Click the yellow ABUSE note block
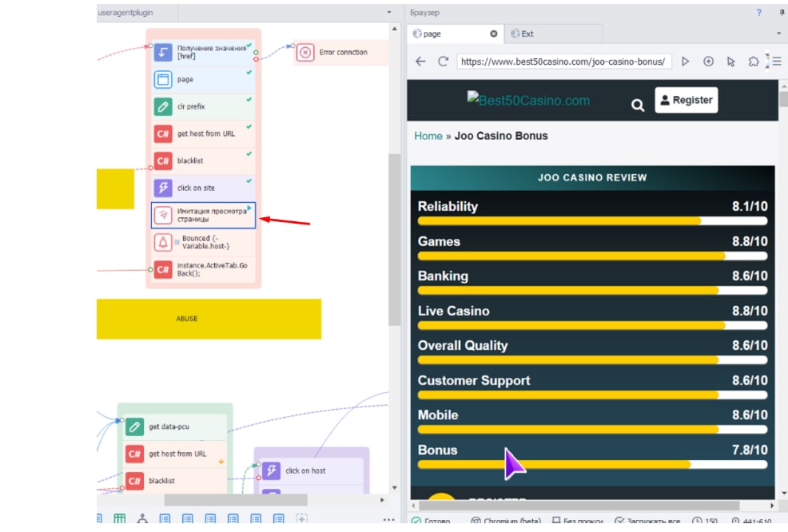Screen dimensions: 788x532 [209, 319]
